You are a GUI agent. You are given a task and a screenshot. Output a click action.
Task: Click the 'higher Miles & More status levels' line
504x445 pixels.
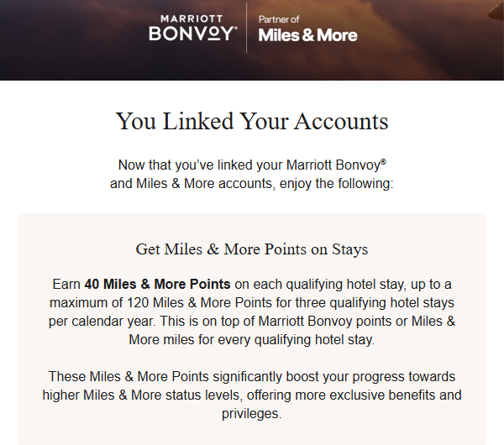[x=252, y=395]
